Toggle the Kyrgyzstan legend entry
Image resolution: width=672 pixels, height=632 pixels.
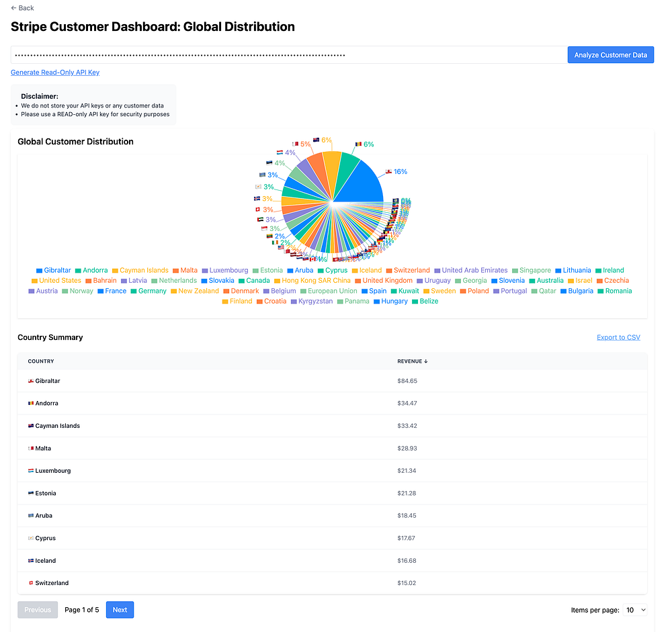(x=312, y=301)
